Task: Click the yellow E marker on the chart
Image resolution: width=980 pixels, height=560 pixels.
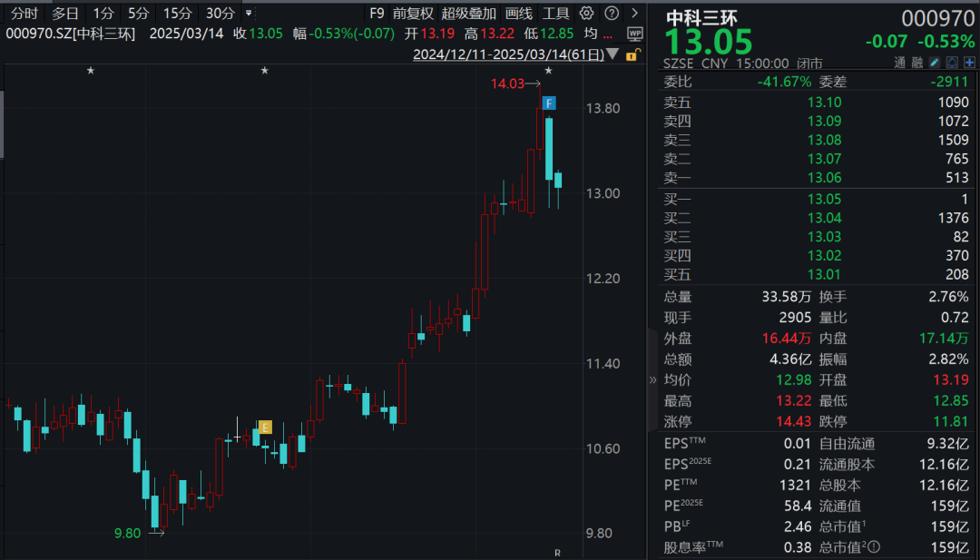Action: coord(265,427)
